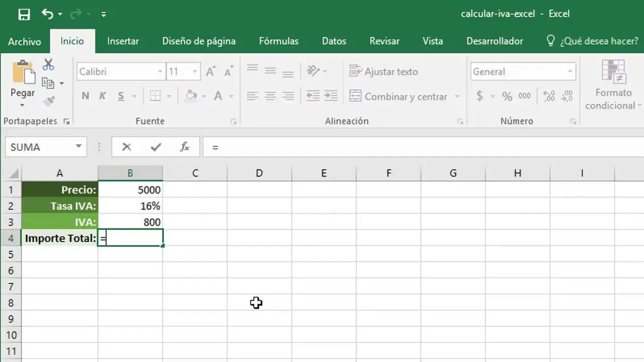
Task: Click the Orientation text angle icon
Action: pyautogui.click(x=313, y=71)
